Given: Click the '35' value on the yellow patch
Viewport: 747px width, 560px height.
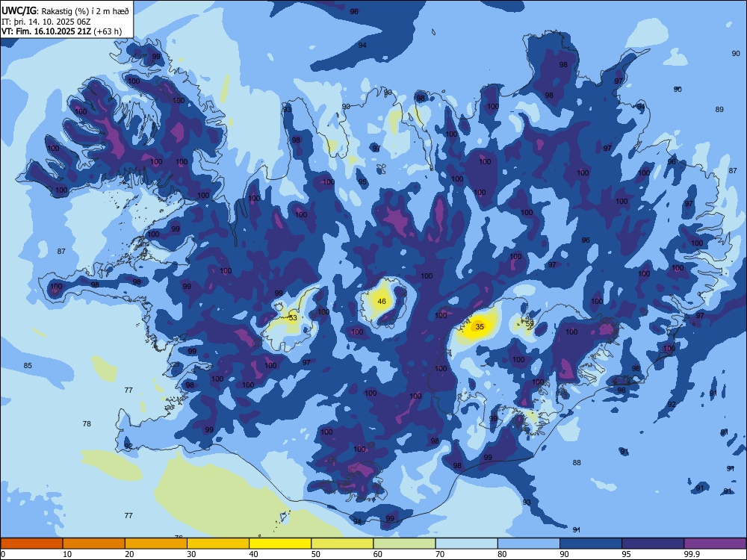Looking at the screenshot, I should pos(480,327).
